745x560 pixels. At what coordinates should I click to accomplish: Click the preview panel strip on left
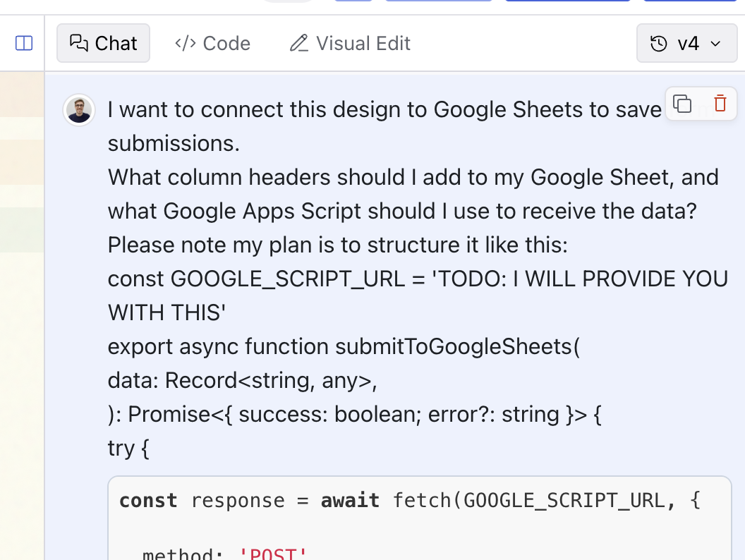(21, 282)
